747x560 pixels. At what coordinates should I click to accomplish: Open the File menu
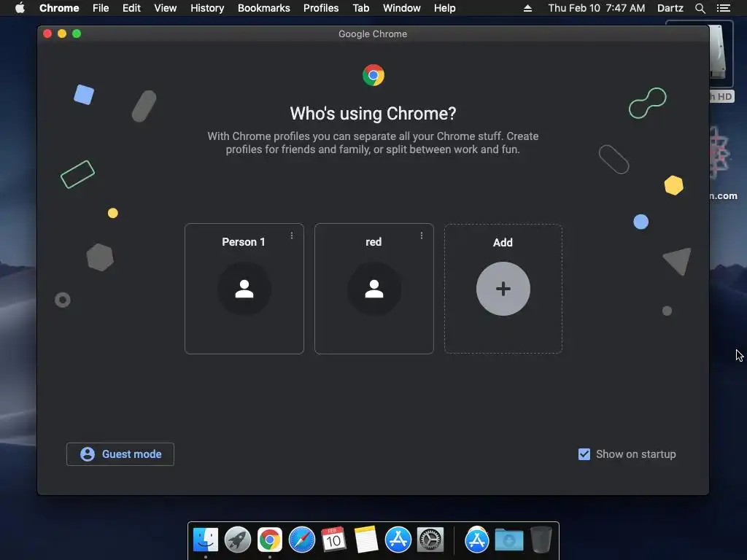(101, 8)
